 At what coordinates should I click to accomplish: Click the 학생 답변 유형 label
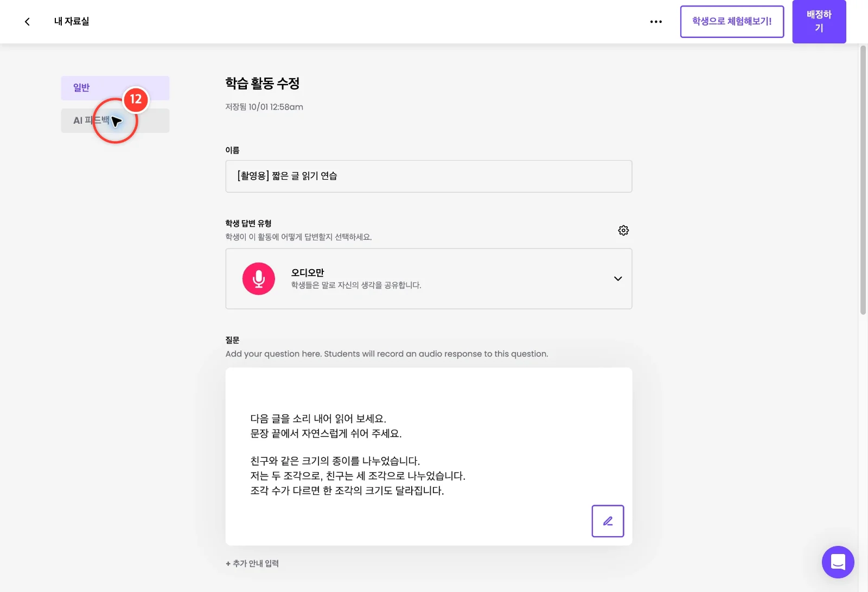(248, 224)
